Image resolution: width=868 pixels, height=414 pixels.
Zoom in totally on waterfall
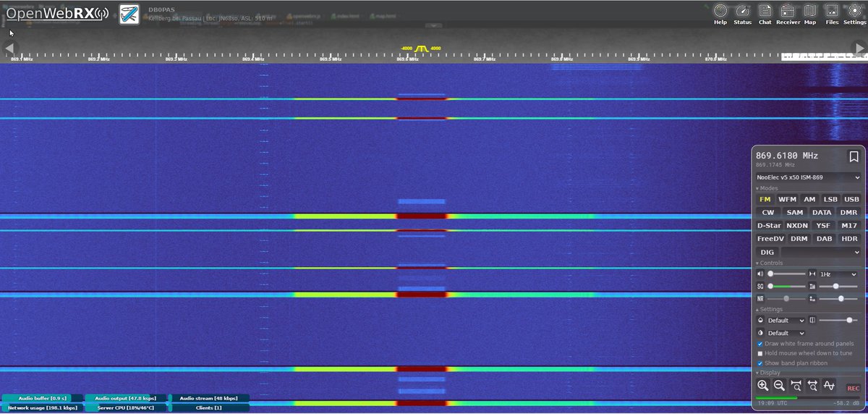(x=796, y=386)
